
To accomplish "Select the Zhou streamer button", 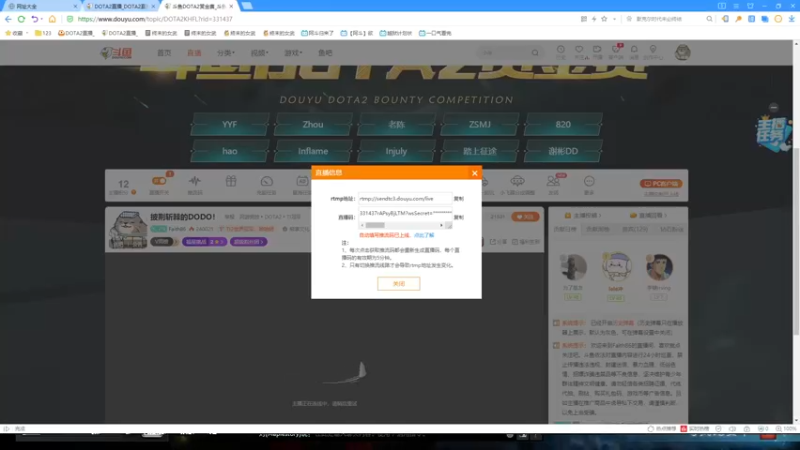I will click(x=313, y=124).
